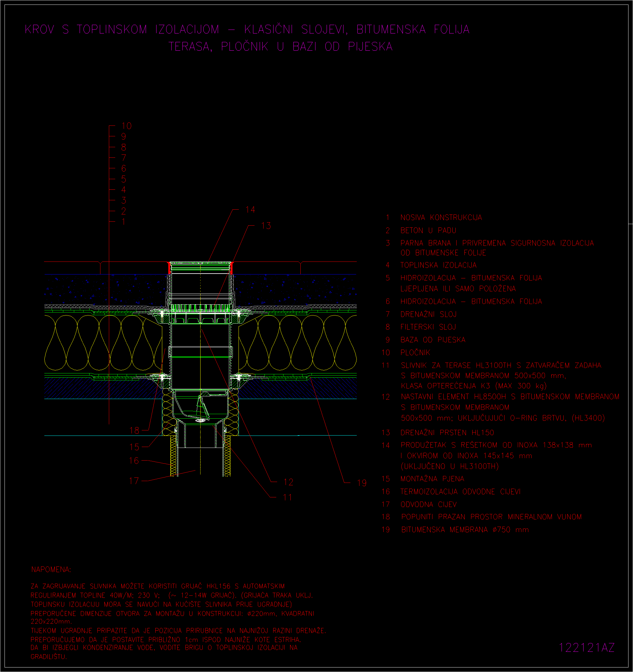Screen dimensions: 633x672
Task: Click subtitle 'TERASA, PLOČNIK U BAZI OD PIJESKA'
Action: (280, 46)
